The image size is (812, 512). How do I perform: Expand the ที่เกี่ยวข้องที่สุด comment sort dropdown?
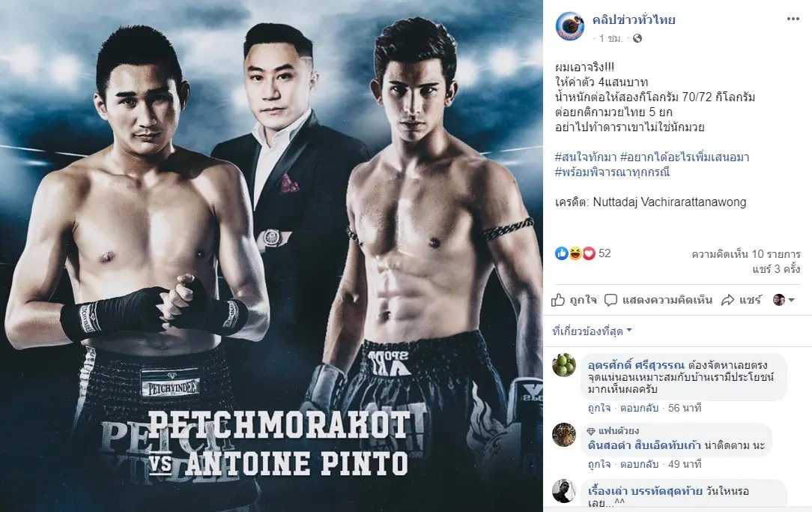(592, 331)
